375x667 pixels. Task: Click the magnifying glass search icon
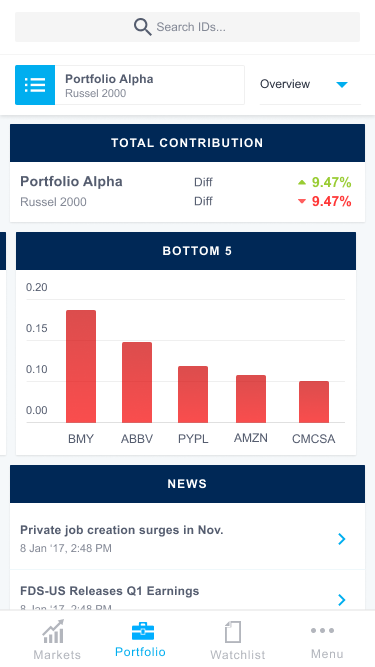point(142,27)
